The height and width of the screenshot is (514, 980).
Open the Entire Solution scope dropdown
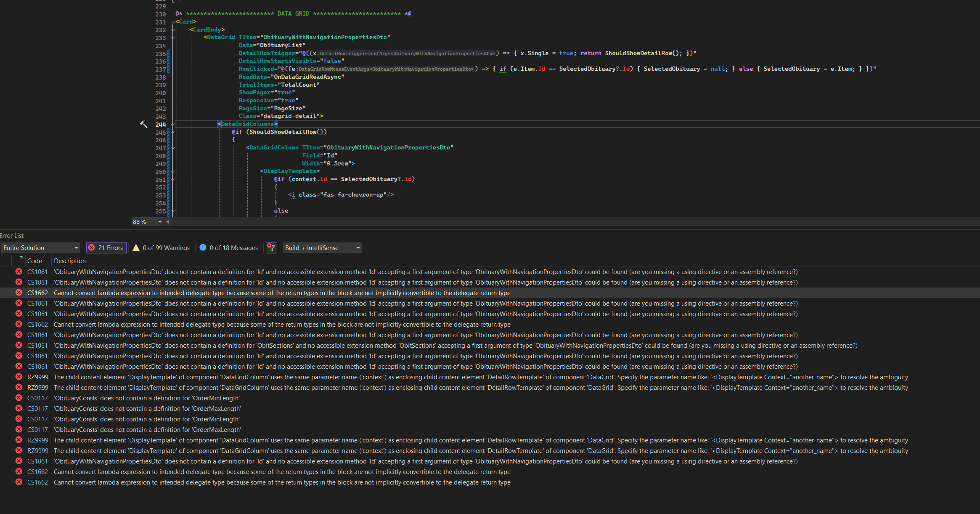click(x=40, y=248)
